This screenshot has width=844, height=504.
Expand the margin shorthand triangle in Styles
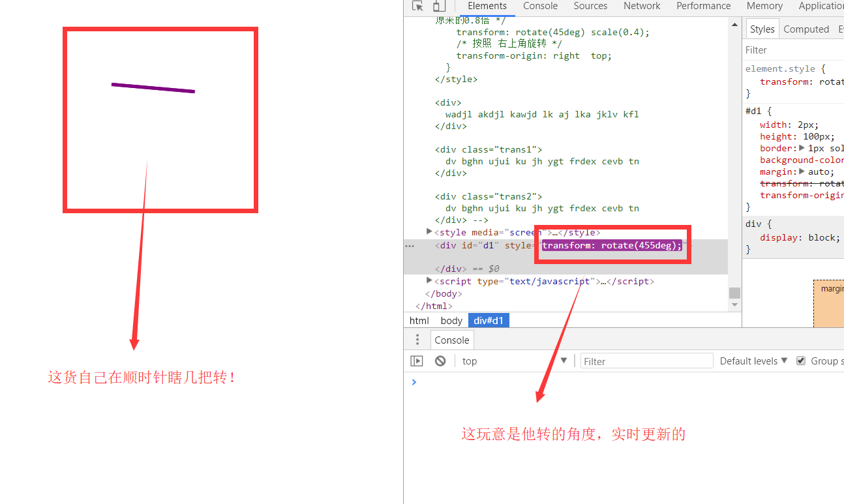(x=802, y=171)
